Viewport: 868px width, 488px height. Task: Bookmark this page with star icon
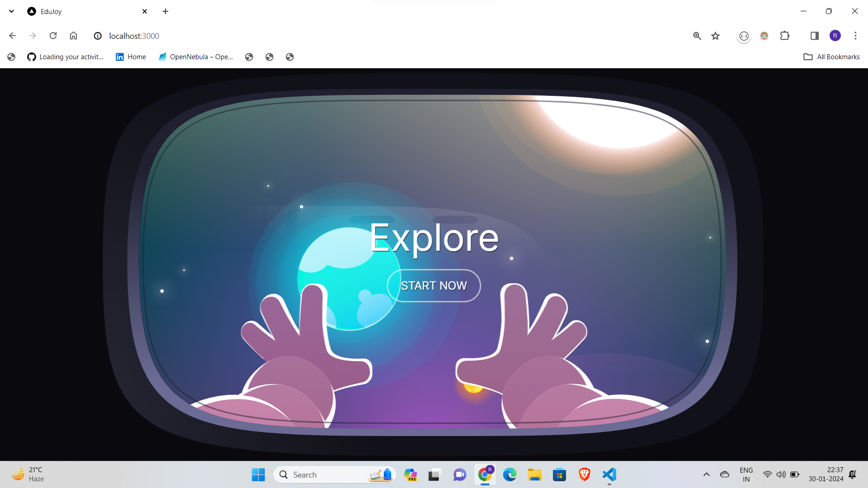point(715,36)
